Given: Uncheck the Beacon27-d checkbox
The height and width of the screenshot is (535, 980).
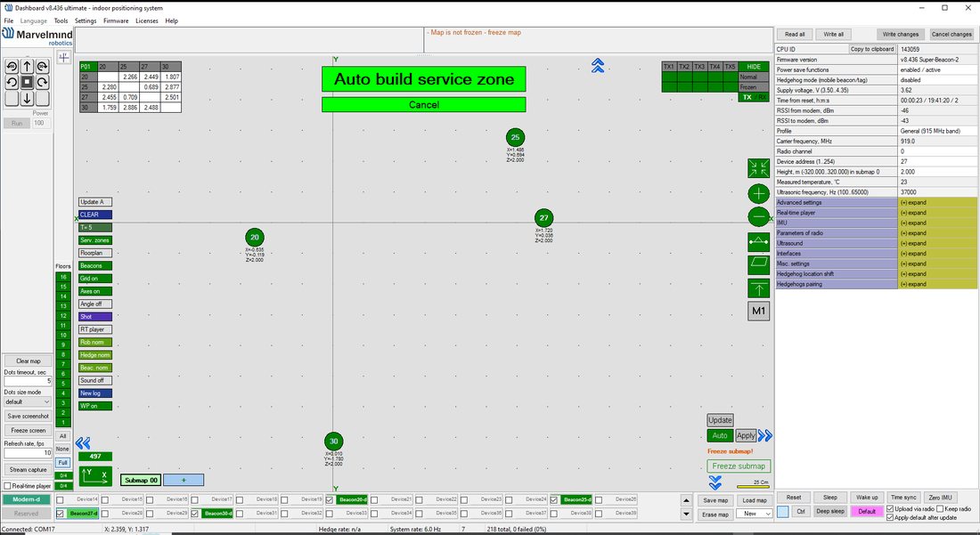Looking at the screenshot, I should [x=60, y=513].
